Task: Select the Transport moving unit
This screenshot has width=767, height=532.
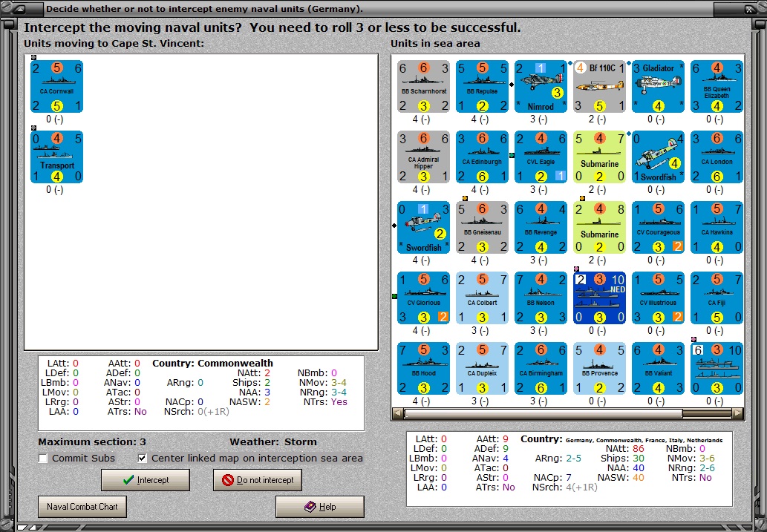Action: pos(56,157)
